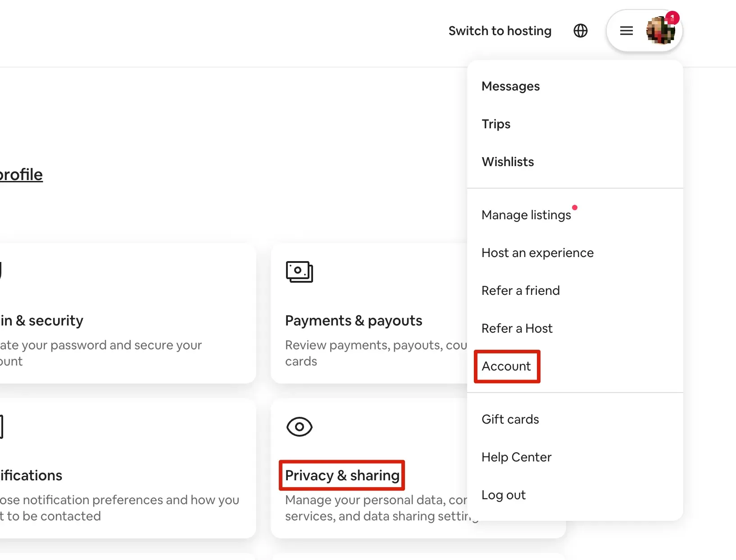Click the Privacy & sharing eye icon
Viewport: 736px width, 560px height.
point(299,426)
